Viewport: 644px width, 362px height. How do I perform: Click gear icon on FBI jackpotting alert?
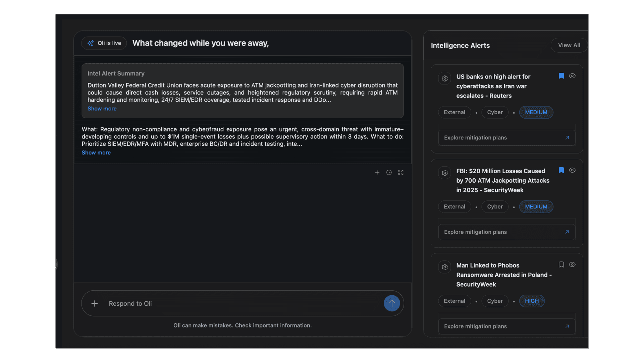point(445,173)
